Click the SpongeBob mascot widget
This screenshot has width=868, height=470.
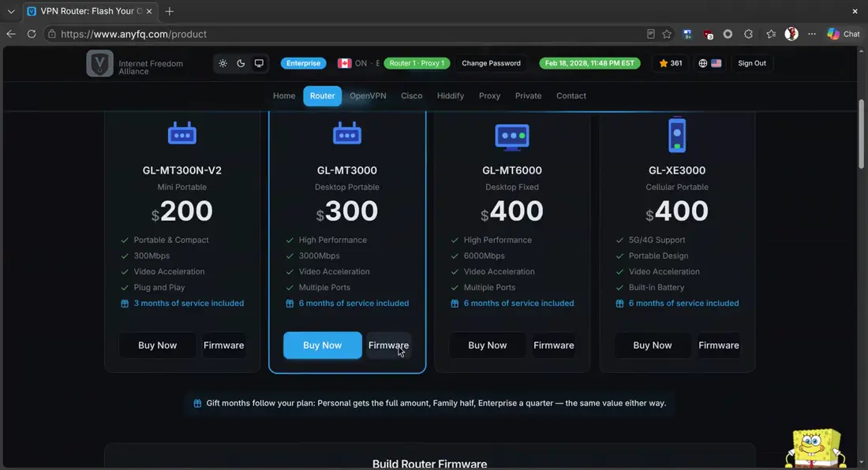click(815, 447)
